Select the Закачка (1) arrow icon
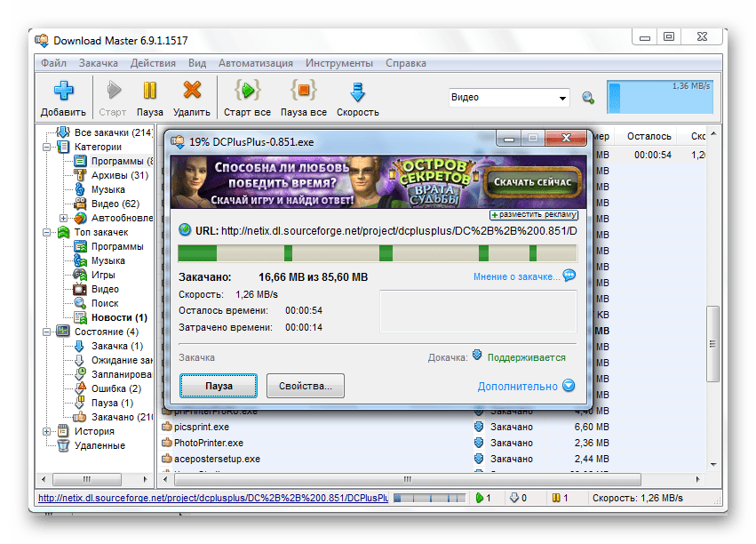The height and width of the screenshot is (544, 756). pyautogui.click(x=80, y=346)
